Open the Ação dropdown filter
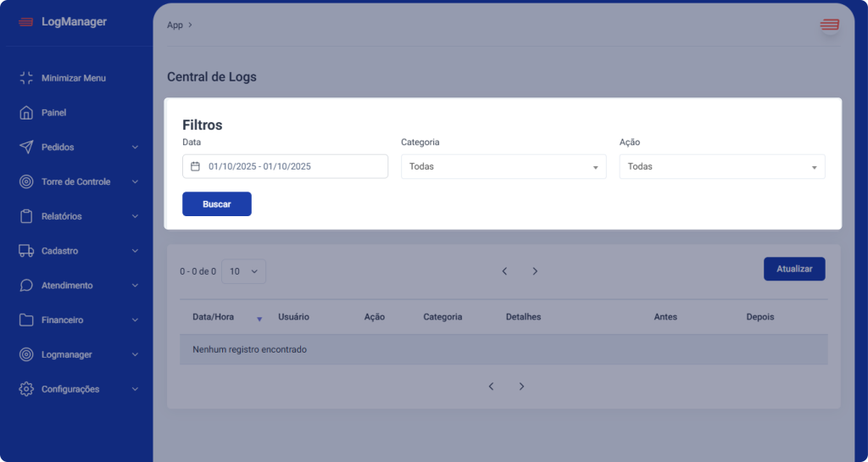Viewport: 868px width, 462px height. pos(722,167)
